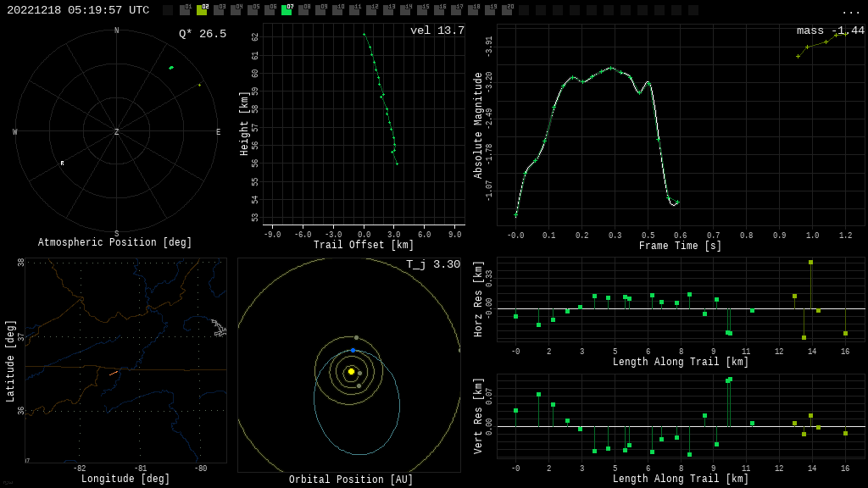Click the mass -1.44 readout
The height and width of the screenshot is (488, 868).
(831, 30)
